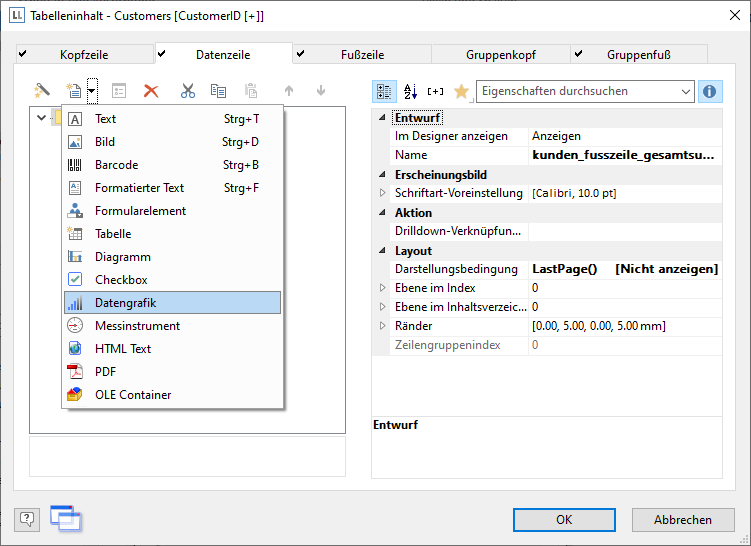Click the wizard wand toolbar icon
This screenshot has height=546, width=751.
(42, 91)
